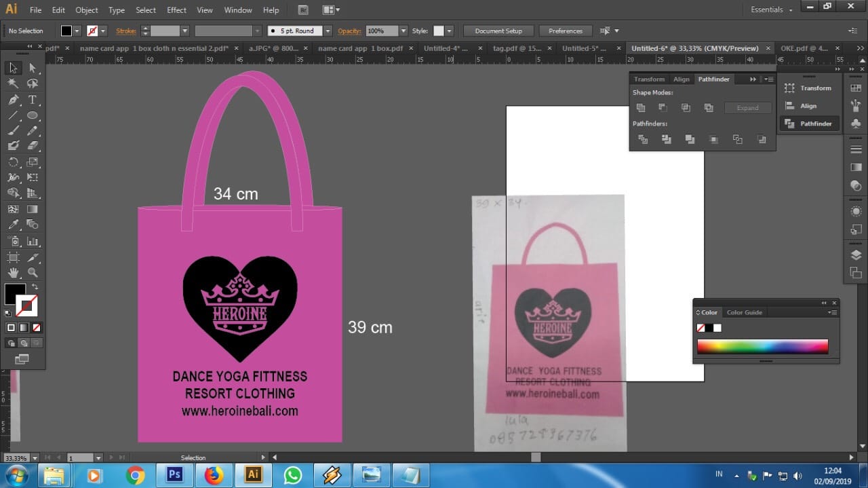868x488 pixels.
Task: Select the Line Segment tool
Action: click(x=13, y=115)
